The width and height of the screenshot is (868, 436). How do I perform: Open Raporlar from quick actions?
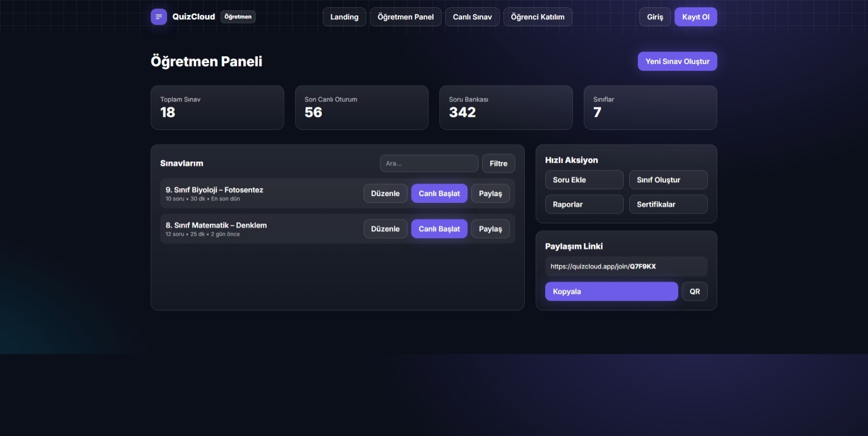tap(584, 205)
